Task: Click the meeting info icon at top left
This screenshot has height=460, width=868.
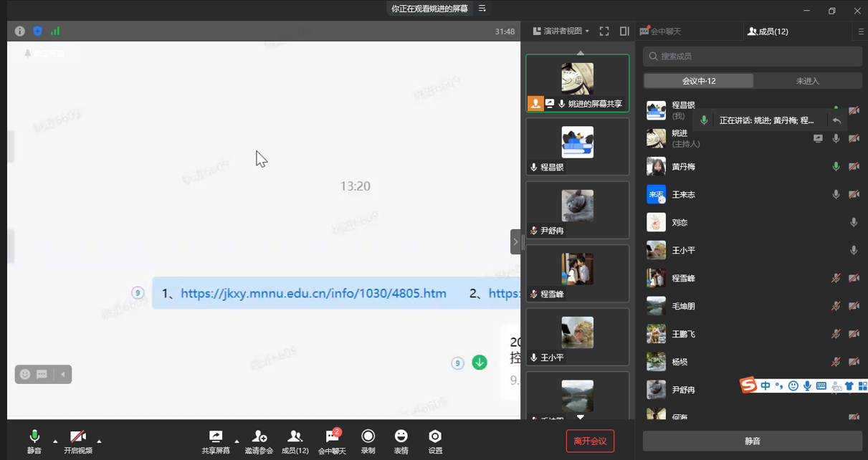Action: click(x=19, y=32)
